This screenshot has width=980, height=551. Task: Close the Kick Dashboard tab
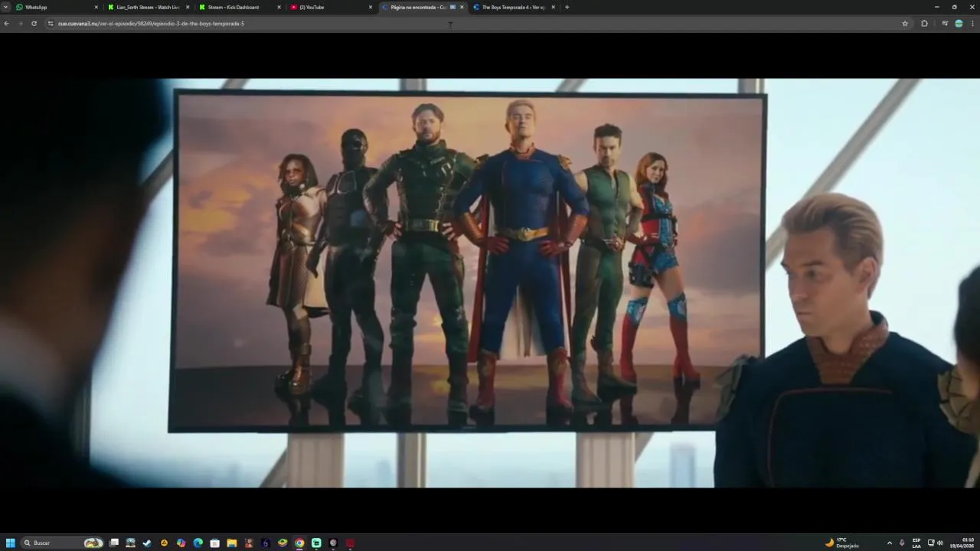pyautogui.click(x=279, y=7)
